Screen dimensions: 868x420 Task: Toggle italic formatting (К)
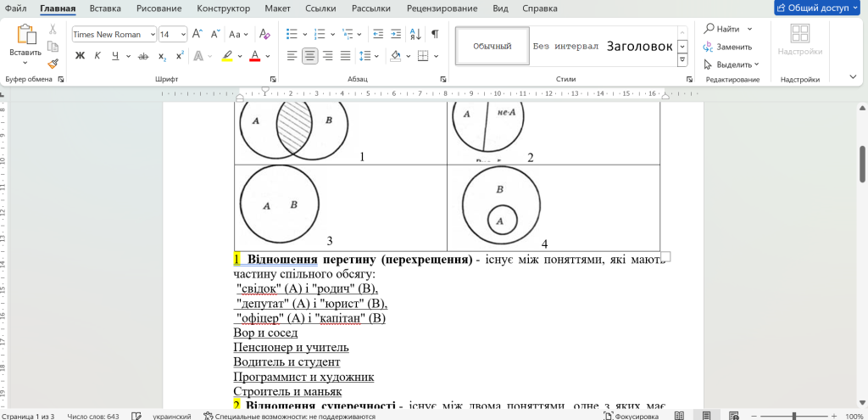pos(97,57)
